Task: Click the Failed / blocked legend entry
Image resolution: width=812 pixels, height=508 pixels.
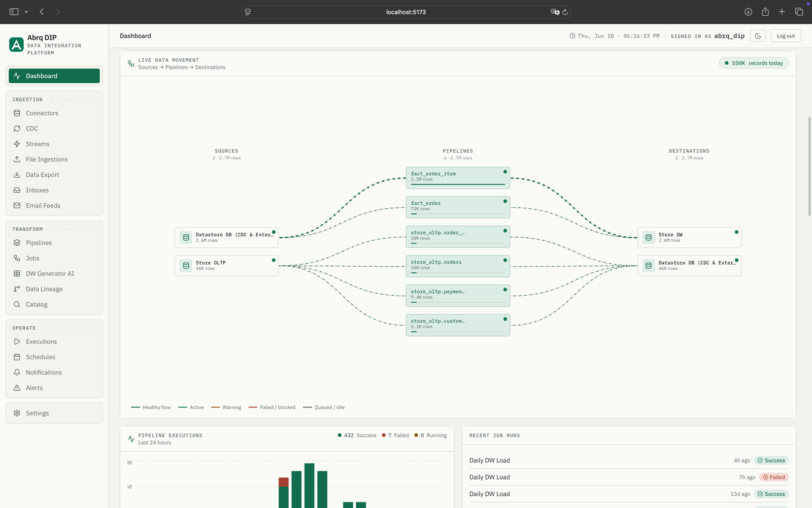Action: (x=272, y=407)
